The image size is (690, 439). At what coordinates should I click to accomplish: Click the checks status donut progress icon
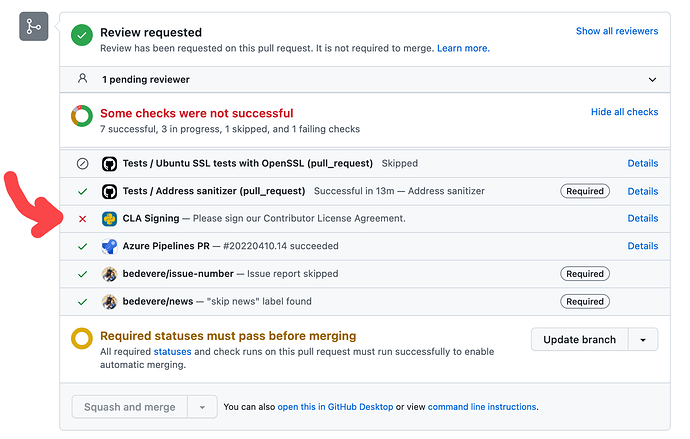(82, 118)
